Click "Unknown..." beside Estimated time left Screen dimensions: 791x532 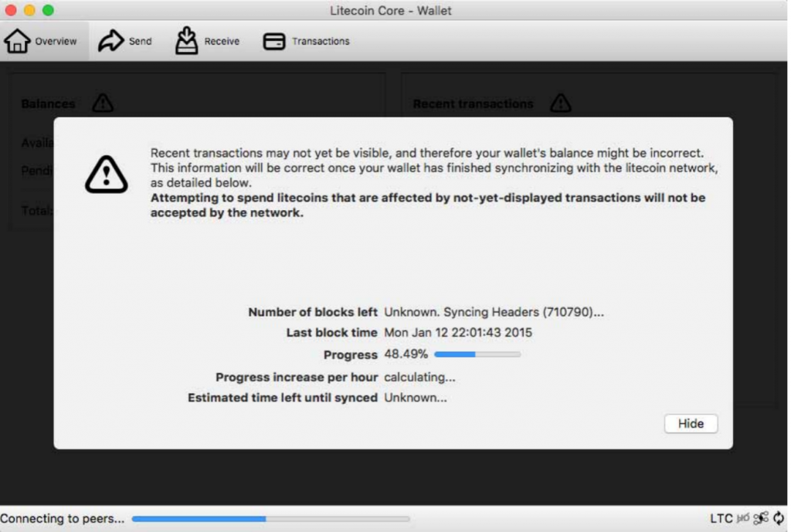tap(415, 398)
